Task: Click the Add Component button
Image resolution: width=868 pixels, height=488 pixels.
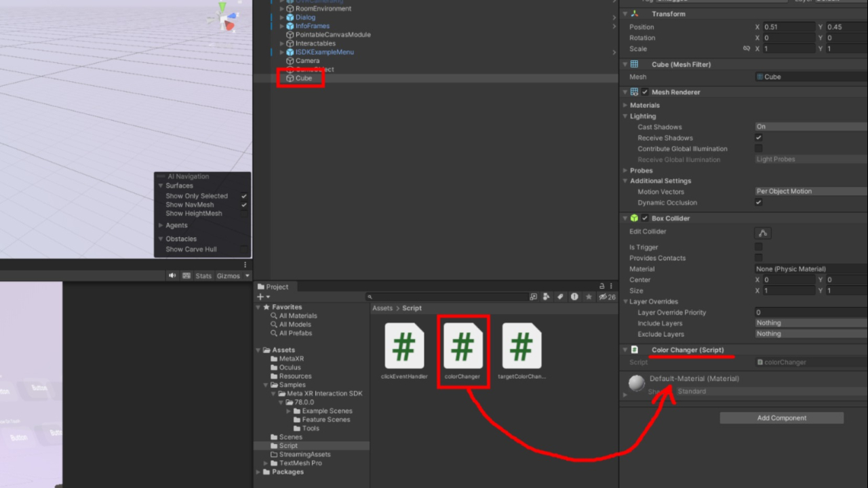Action: click(781, 418)
